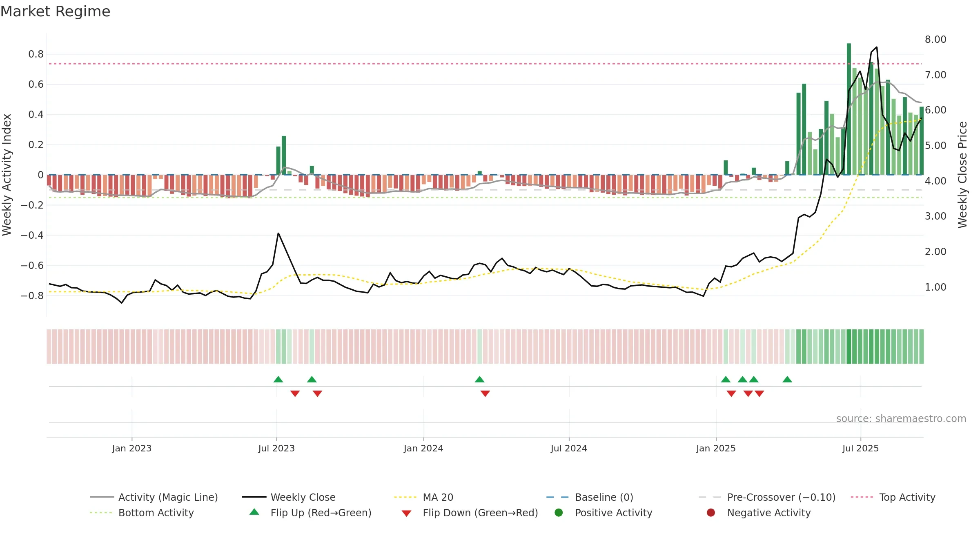Click the first flip-up marker at Jan 2025

(x=726, y=380)
